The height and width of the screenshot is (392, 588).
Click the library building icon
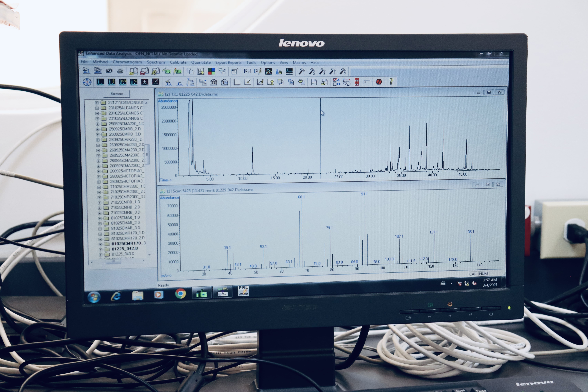tap(214, 82)
